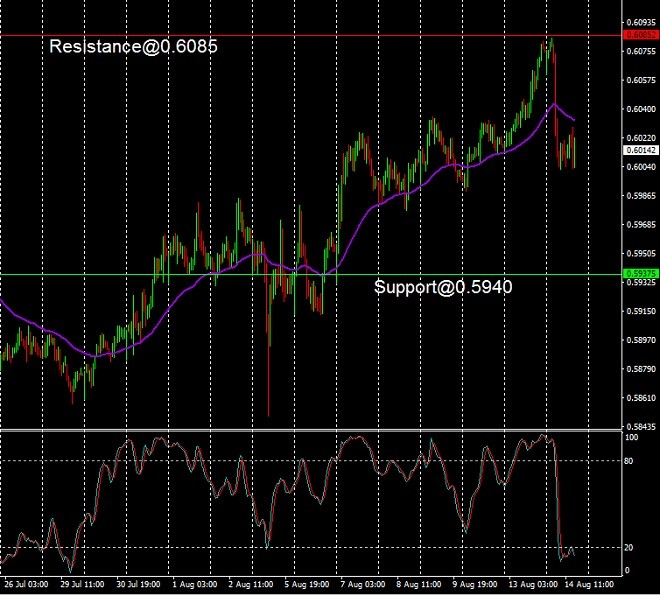This screenshot has height=596, width=660.
Task: Click the current price label 0.60142
Action: [641, 150]
